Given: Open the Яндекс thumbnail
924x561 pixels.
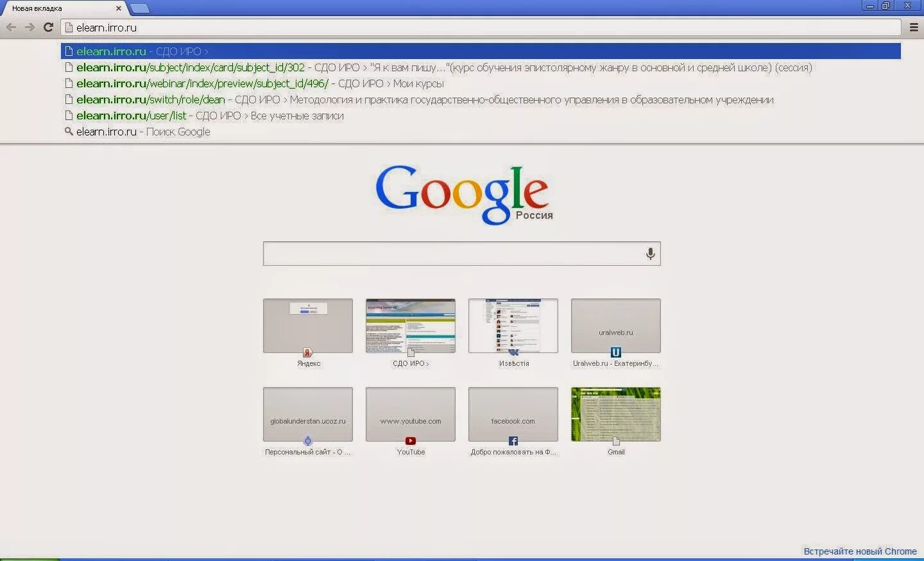Looking at the screenshot, I should (x=308, y=325).
